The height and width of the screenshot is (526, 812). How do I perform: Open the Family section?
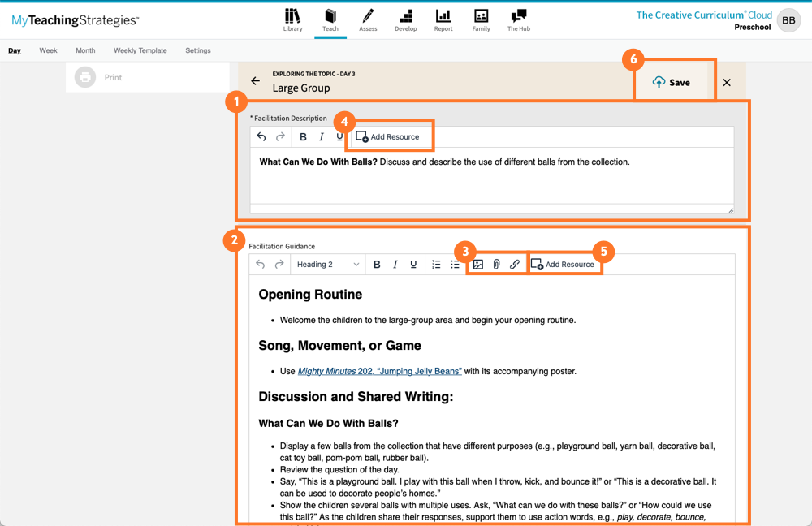click(x=481, y=20)
